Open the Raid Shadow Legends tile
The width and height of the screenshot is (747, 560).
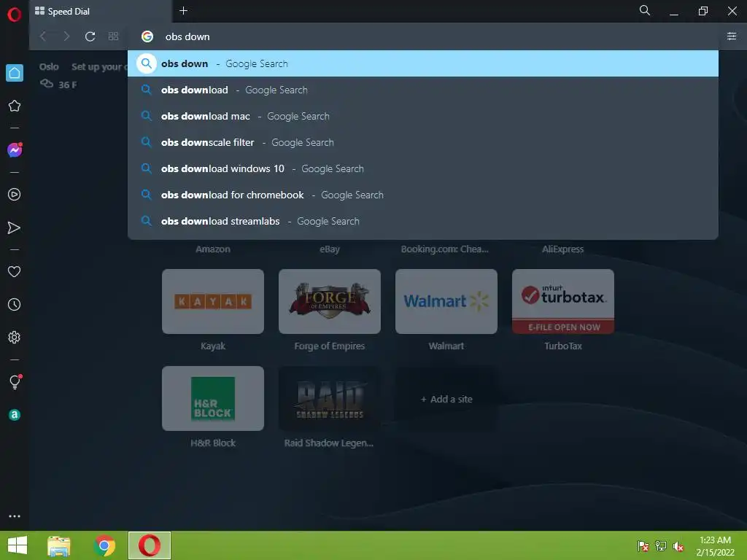(x=330, y=399)
